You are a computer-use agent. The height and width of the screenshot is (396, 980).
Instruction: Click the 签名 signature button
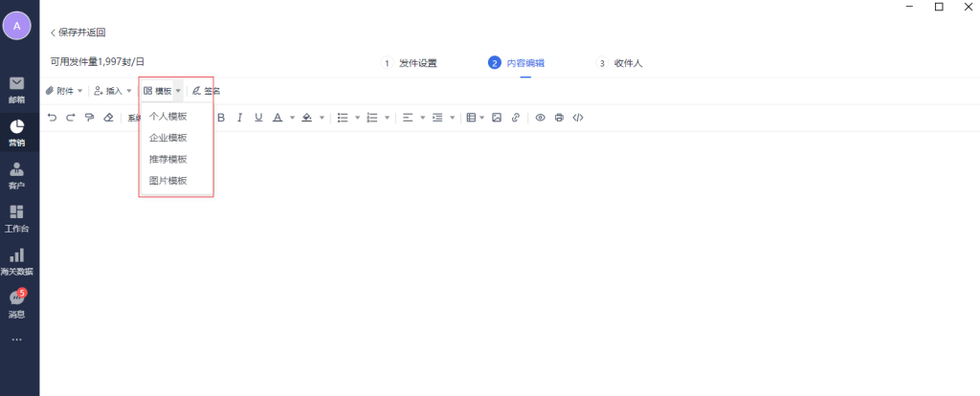coord(206,91)
